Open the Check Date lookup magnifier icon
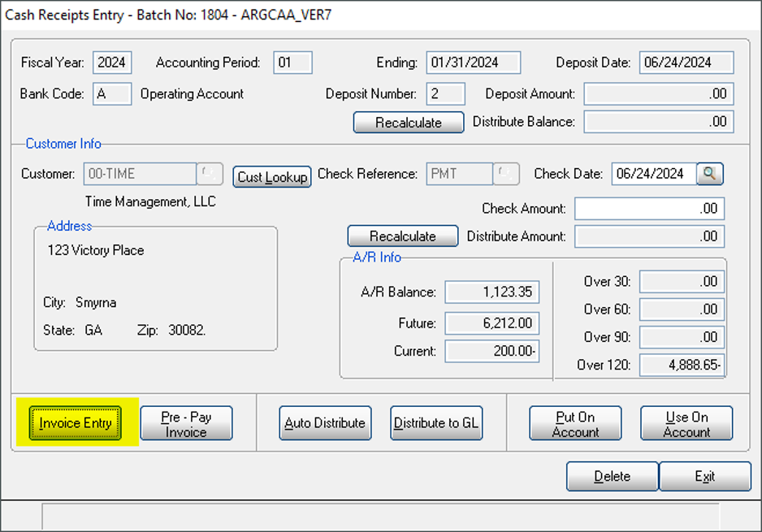Image resolution: width=762 pixels, height=532 pixels. pos(709,174)
